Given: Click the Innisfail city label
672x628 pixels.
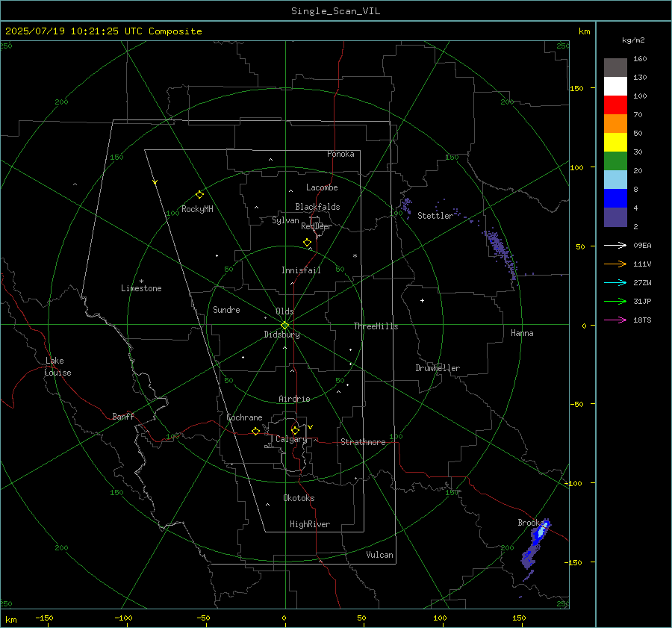Looking at the screenshot, I should [301, 270].
